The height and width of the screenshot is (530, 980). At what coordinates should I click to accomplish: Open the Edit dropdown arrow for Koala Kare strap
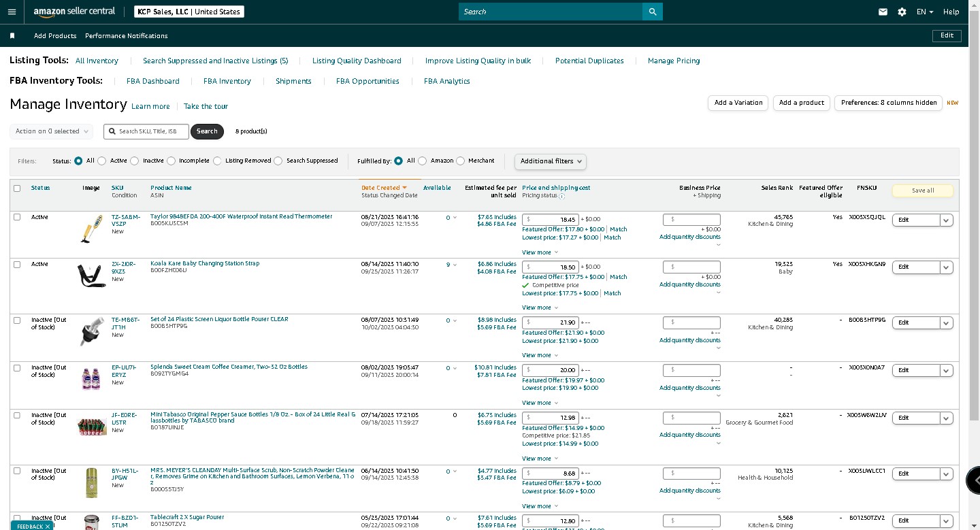click(947, 267)
